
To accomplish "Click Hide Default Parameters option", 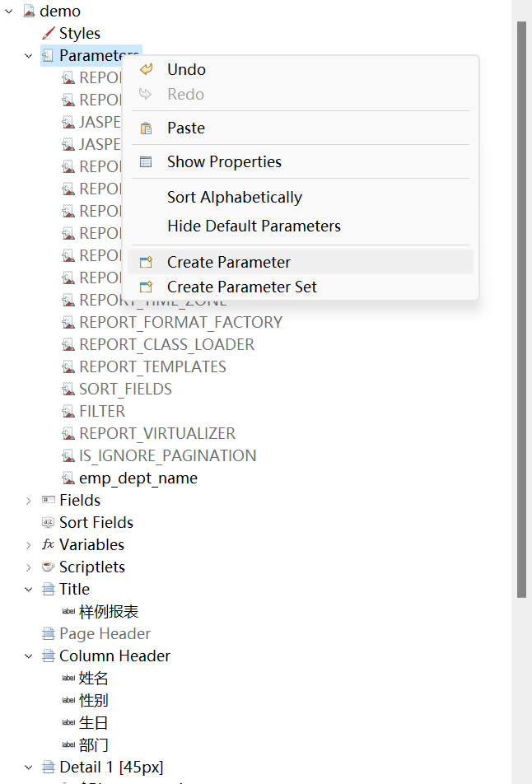I will click(254, 226).
